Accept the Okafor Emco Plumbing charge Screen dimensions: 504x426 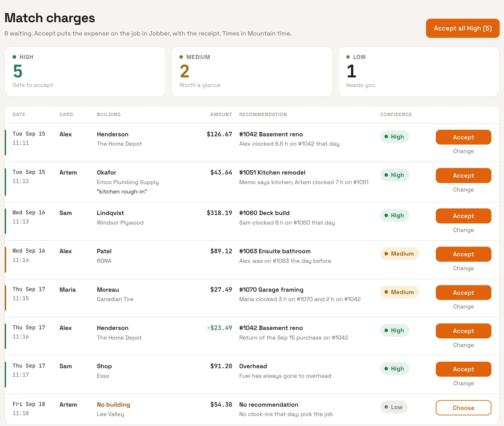pos(463,176)
